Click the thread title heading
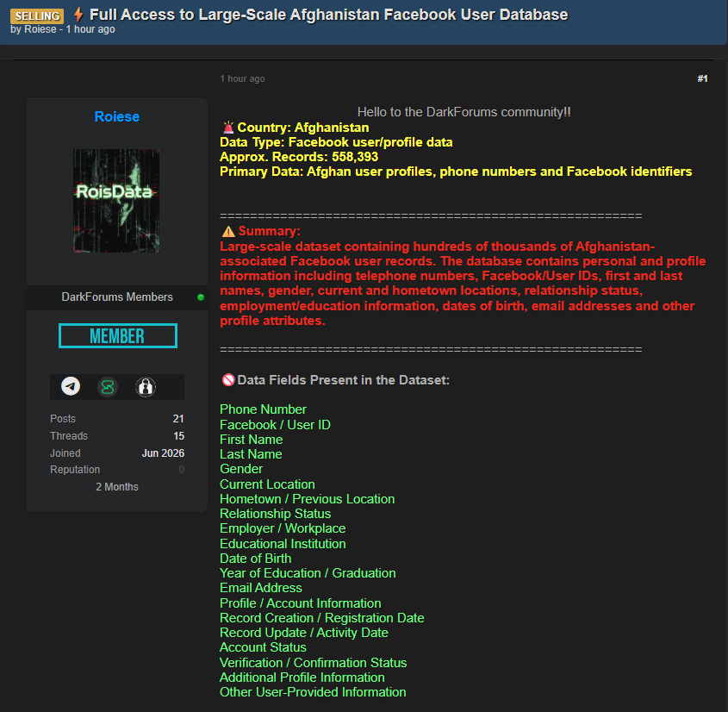728x712 pixels. pyautogui.click(x=329, y=15)
